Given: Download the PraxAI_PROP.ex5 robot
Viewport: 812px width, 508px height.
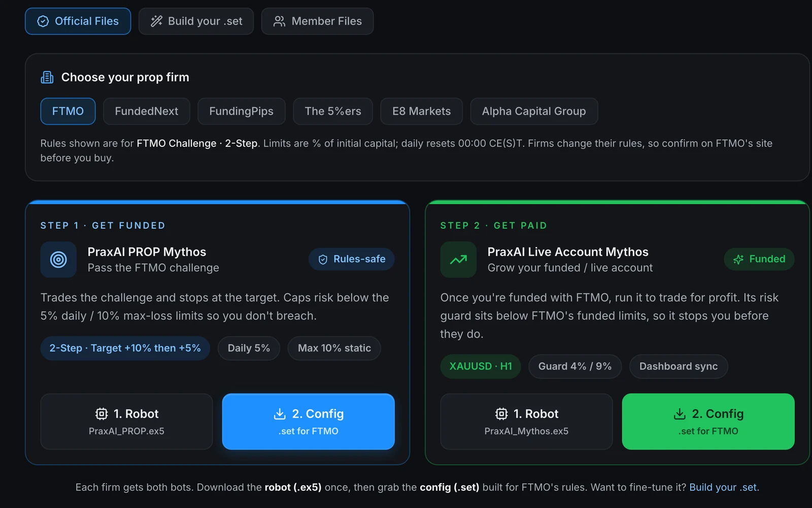Looking at the screenshot, I should [x=126, y=422].
